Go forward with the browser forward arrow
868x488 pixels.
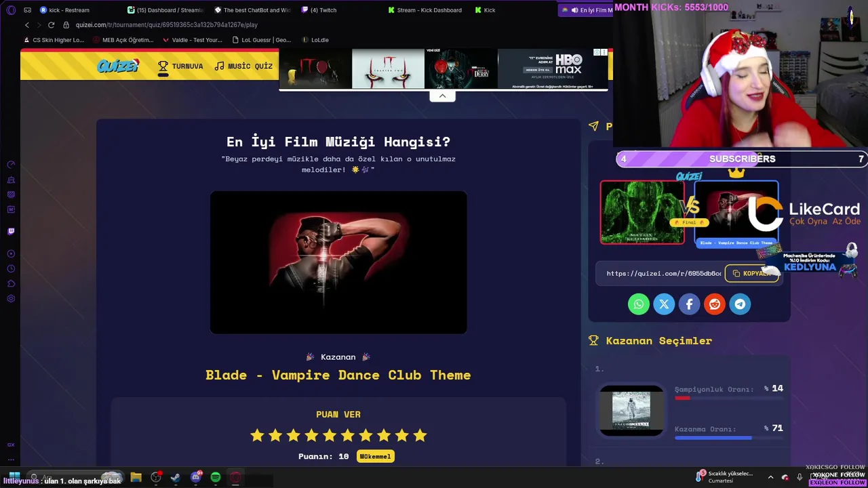[x=39, y=25]
